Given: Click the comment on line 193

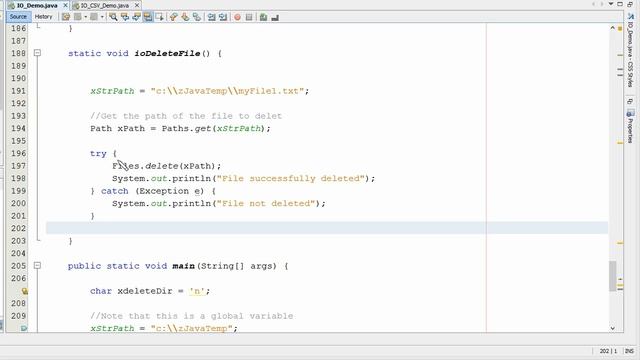Looking at the screenshot, I should 186,116.
